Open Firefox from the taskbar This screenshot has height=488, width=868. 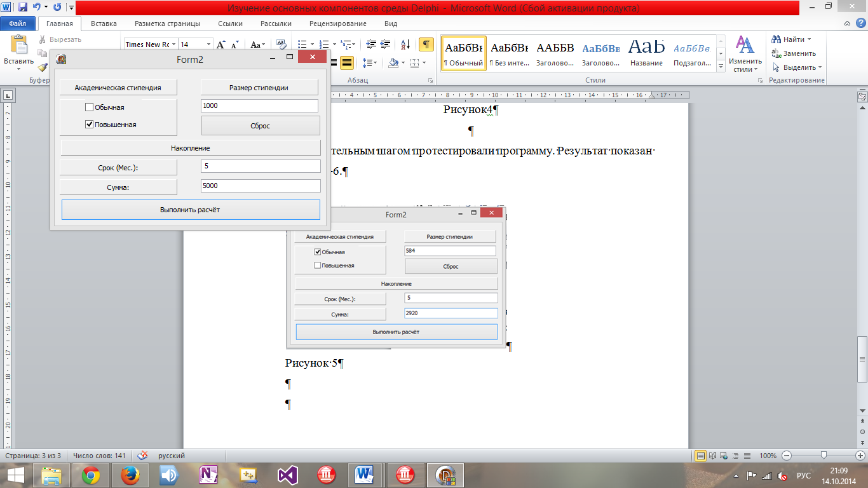130,475
